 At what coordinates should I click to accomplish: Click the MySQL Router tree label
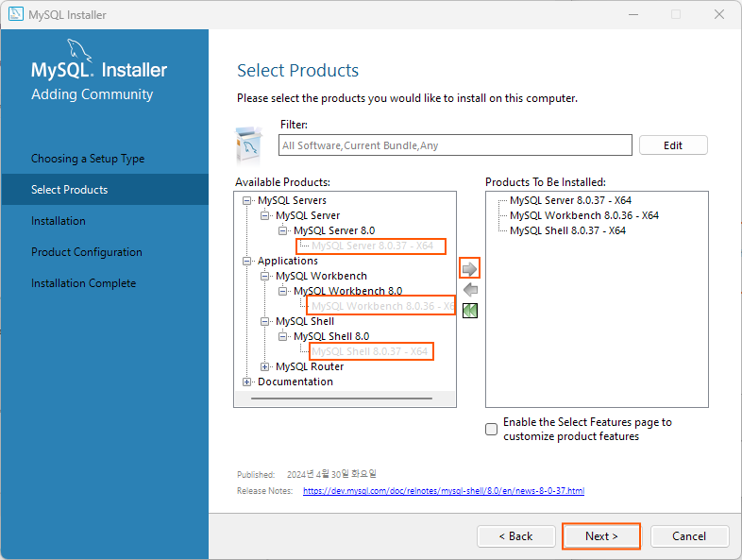pyautogui.click(x=310, y=366)
